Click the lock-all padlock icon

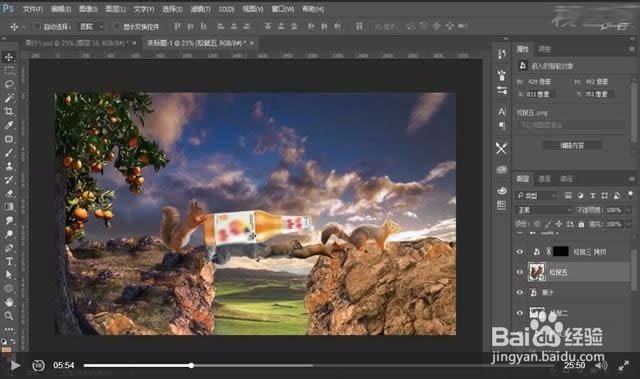click(x=581, y=224)
